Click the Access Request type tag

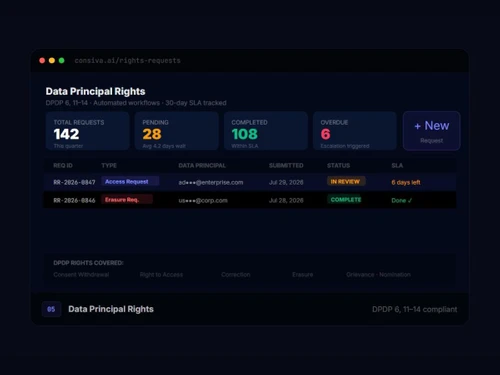[130, 182]
